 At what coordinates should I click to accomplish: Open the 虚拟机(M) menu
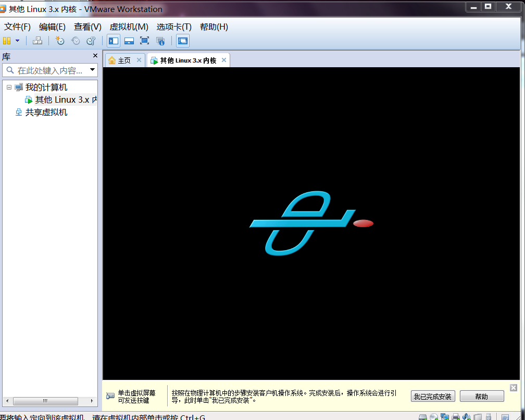tap(129, 27)
